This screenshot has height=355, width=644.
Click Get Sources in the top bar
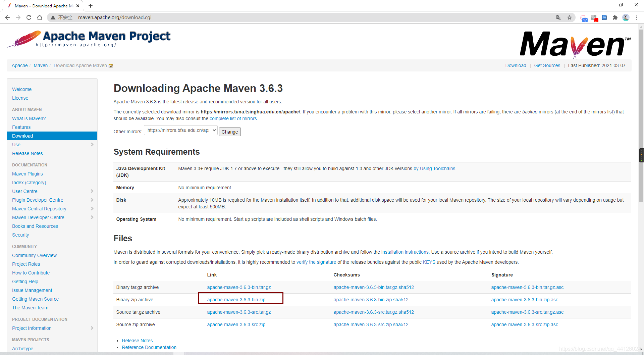click(x=547, y=65)
